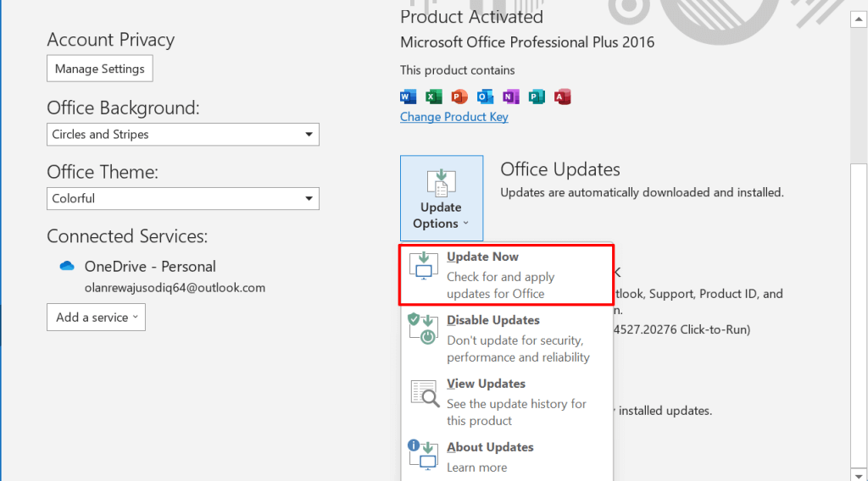
Task: Click the OneDrive - Personal account entry
Action: tap(150, 266)
